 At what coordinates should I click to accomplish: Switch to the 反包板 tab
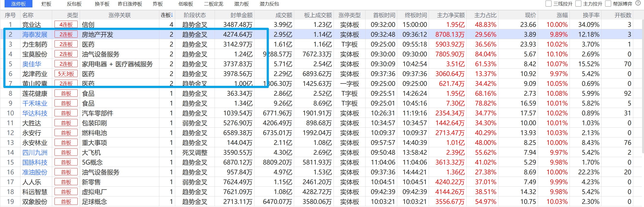click(74, 4)
